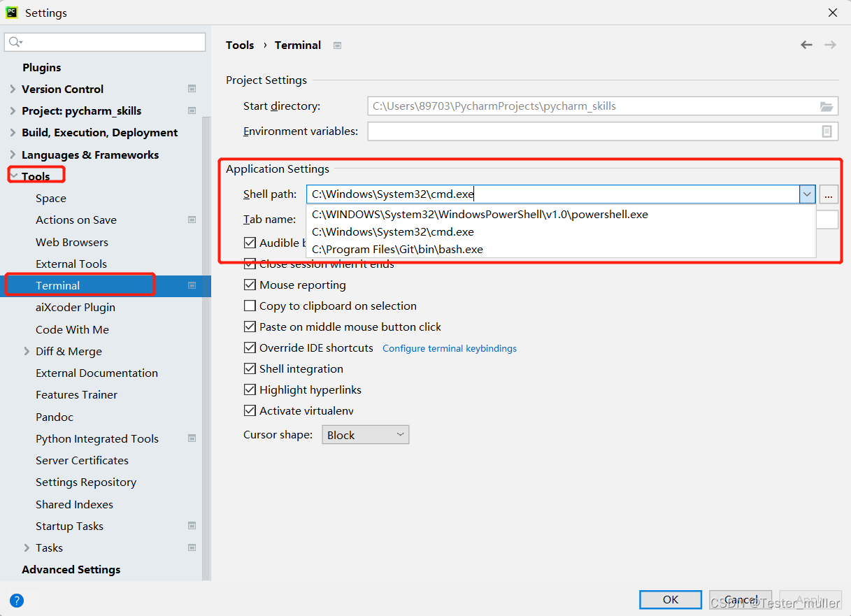The image size is (851, 616).
Task: Open the Server Certificates settings page
Action: tap(82, 460)
